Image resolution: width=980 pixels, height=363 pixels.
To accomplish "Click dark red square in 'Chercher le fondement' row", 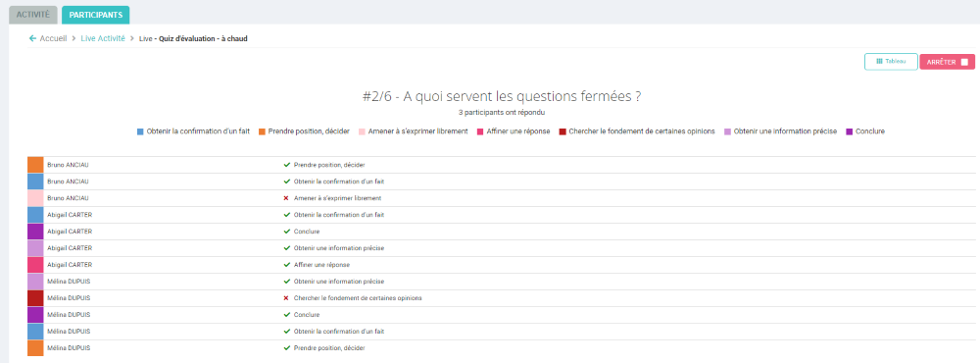I will tap(35, 298).
